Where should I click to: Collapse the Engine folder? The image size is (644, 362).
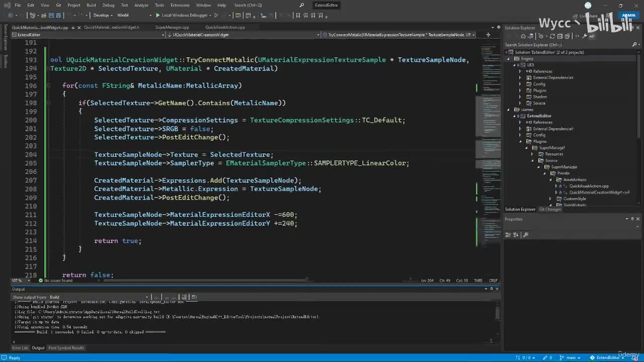(509, 59)
